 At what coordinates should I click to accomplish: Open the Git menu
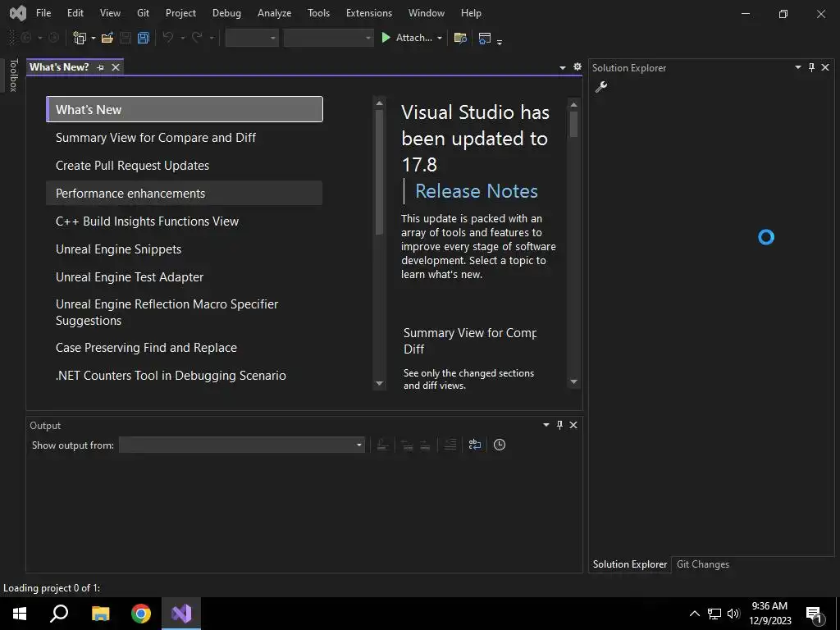[x=143, y=13]
